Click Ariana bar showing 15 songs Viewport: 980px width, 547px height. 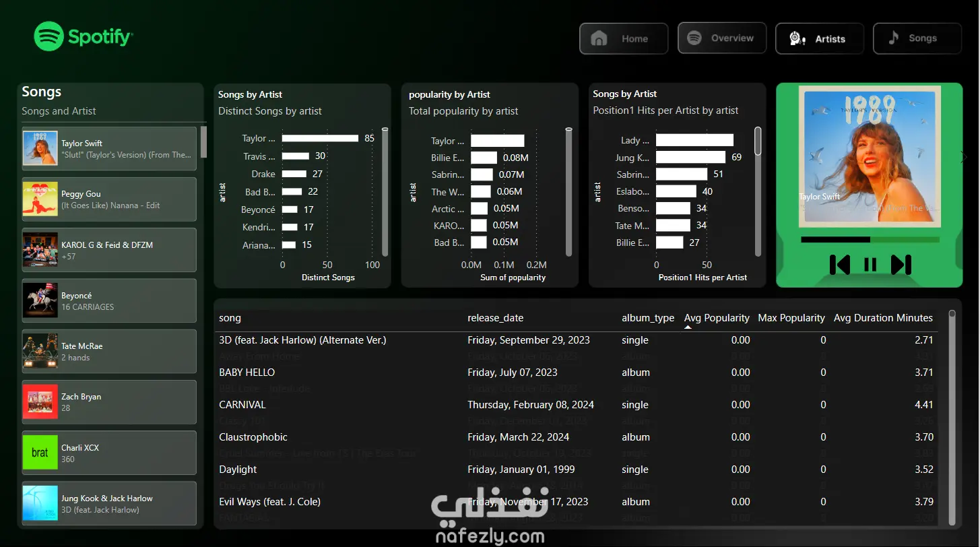tap(289, 245)
